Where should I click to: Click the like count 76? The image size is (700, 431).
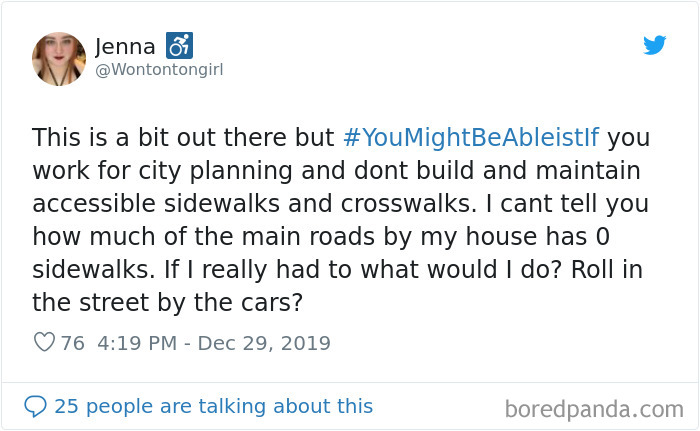click(73, 343)
